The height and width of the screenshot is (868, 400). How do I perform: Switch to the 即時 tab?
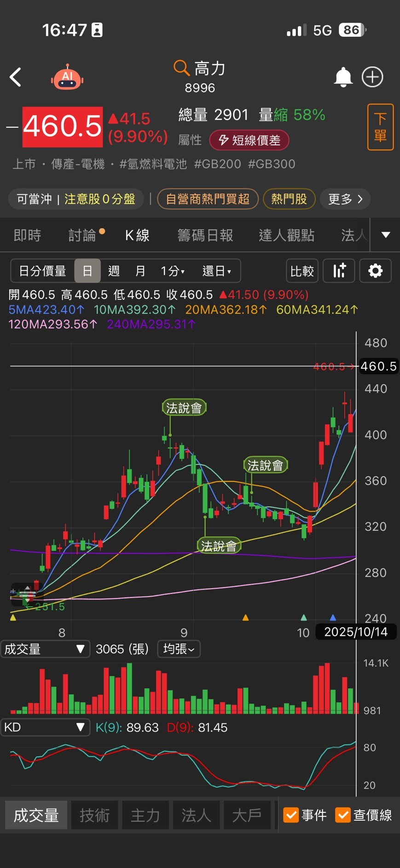tap(28, 235)
